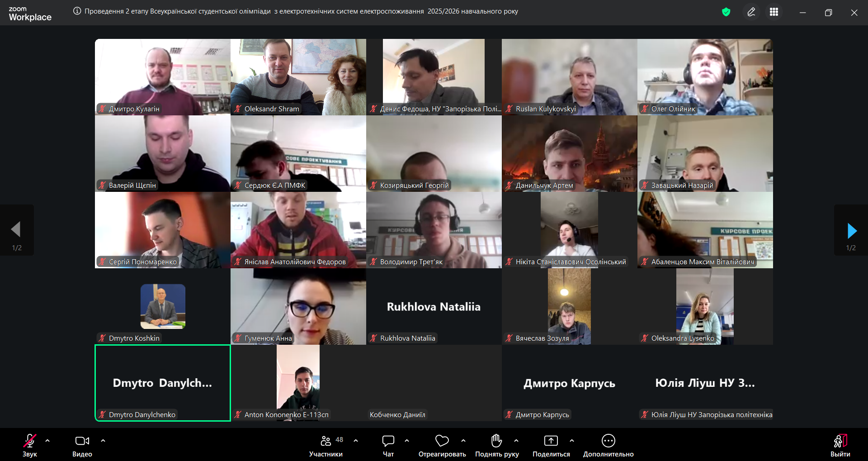Open the Участники list
This screenshot has height=461, width=868.
tap(325, 446)
